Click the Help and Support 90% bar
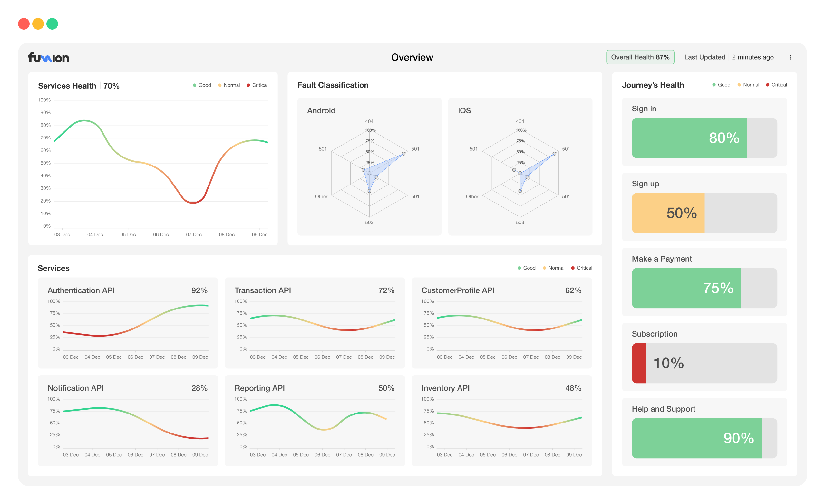Screen dimensions: 825x504 point(704,438)
